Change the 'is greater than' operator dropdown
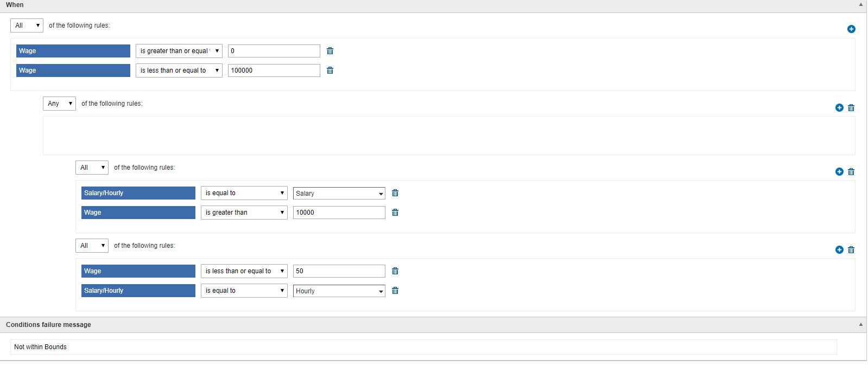868x366 pixels. (x=244, y=213)
